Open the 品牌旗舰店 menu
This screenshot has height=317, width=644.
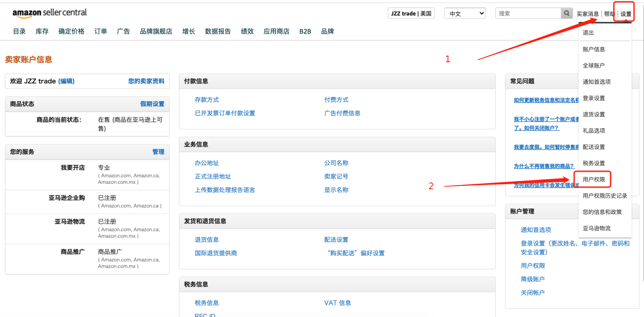(156, 32)
